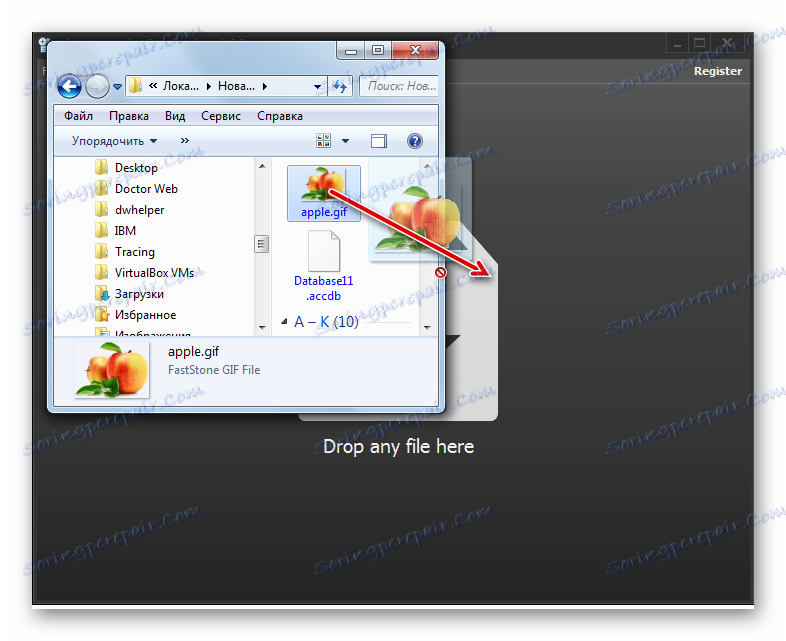786x641 pixels.
Task: Click the Register link in converter window
Action: tap(718, 71)
